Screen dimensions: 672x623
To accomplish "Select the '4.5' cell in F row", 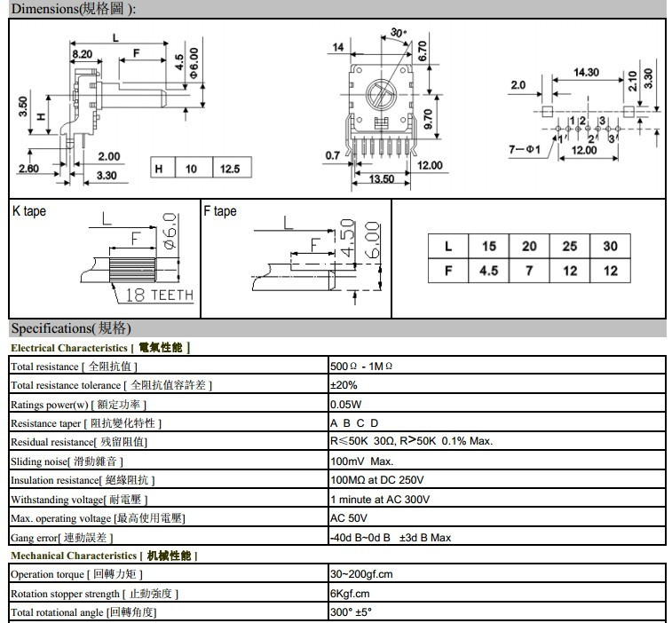I will (x=488, y=271).
